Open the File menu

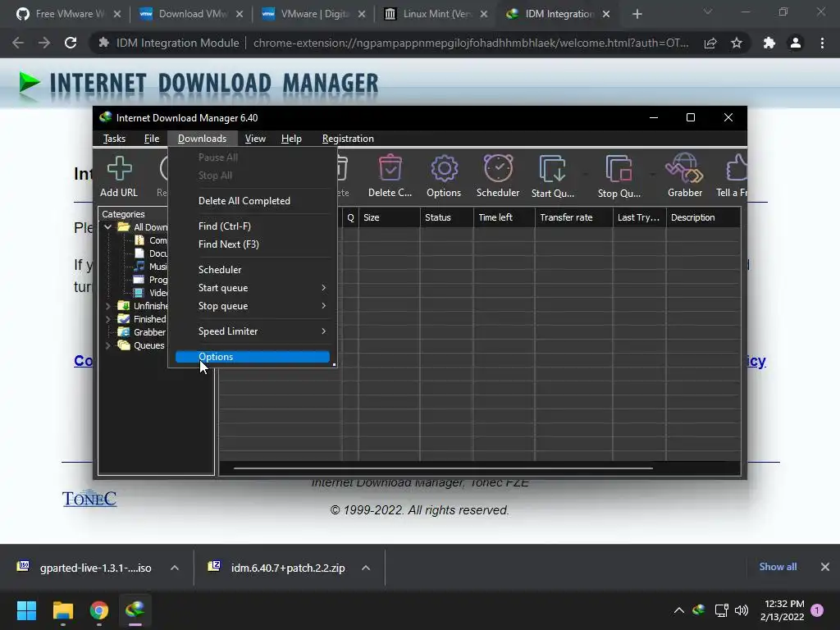152,138
